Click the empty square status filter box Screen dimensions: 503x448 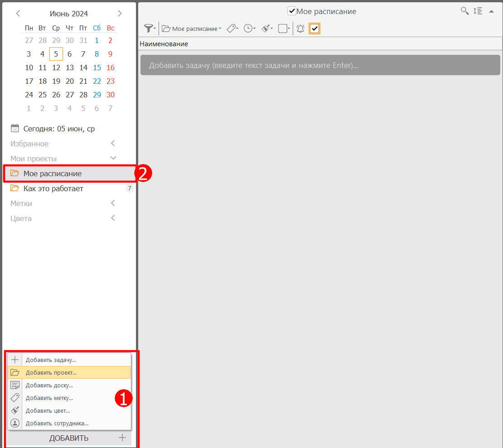[283, 29]
